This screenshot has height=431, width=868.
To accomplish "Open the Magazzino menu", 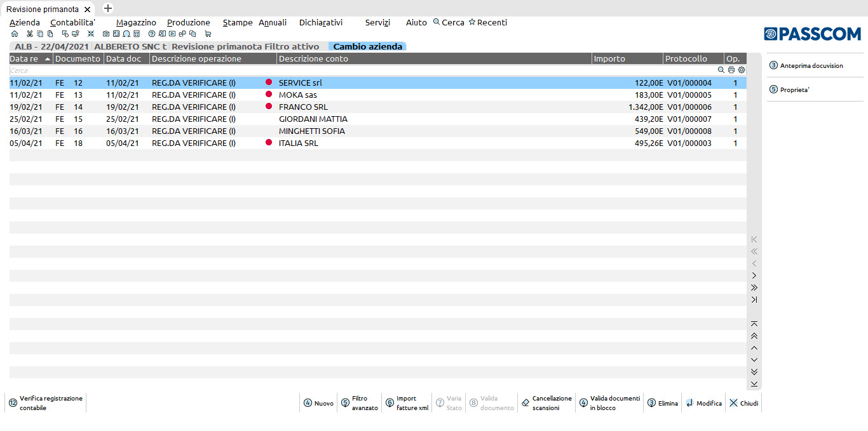I will (136, 22).
